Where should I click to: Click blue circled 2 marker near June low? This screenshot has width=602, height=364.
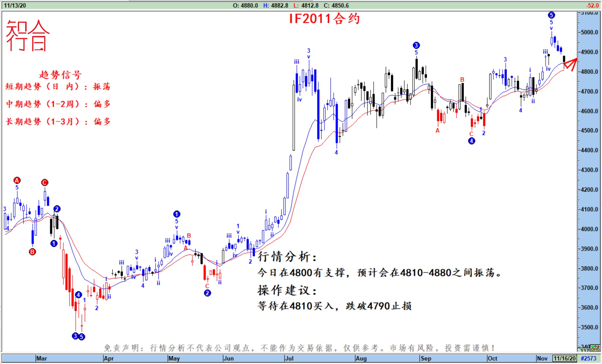[x=207, y=293]
